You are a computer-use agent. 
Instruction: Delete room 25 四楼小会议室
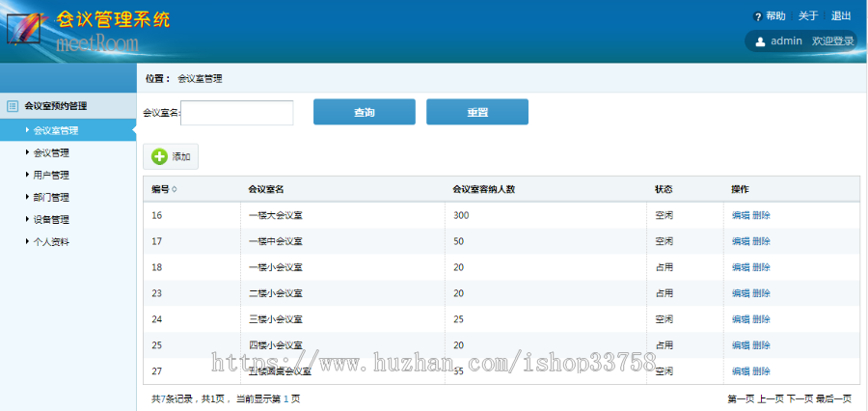coord(761,345)
